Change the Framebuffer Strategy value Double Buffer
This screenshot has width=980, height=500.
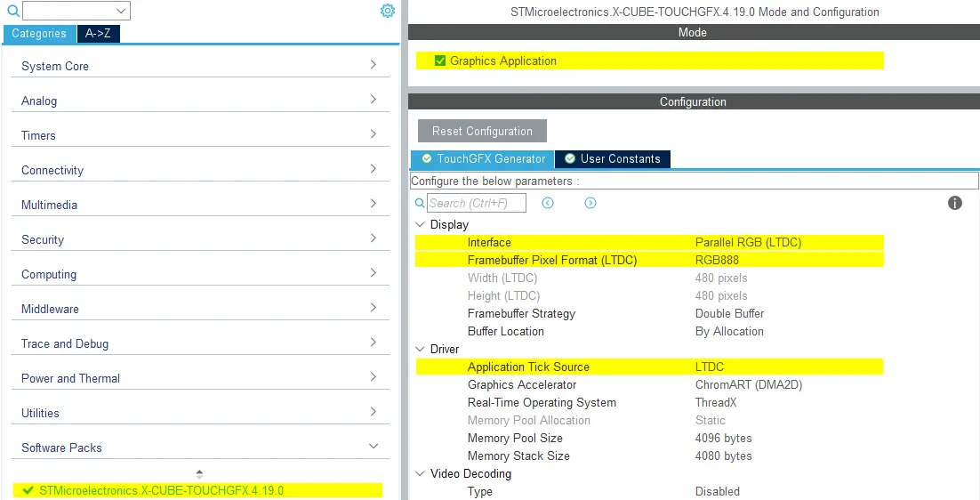tap(729, 313)
